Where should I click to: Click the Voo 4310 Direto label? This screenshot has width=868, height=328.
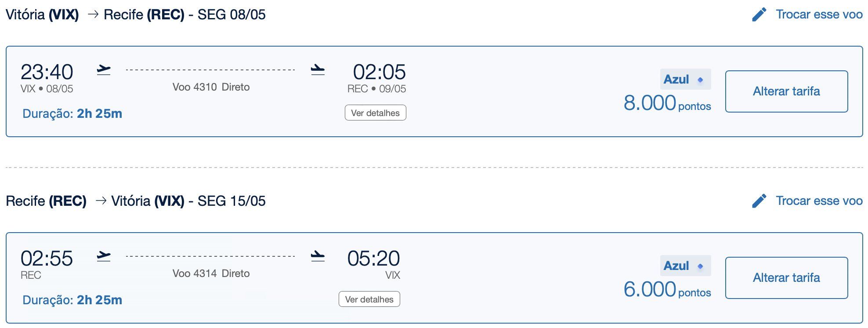click(211, 87)
